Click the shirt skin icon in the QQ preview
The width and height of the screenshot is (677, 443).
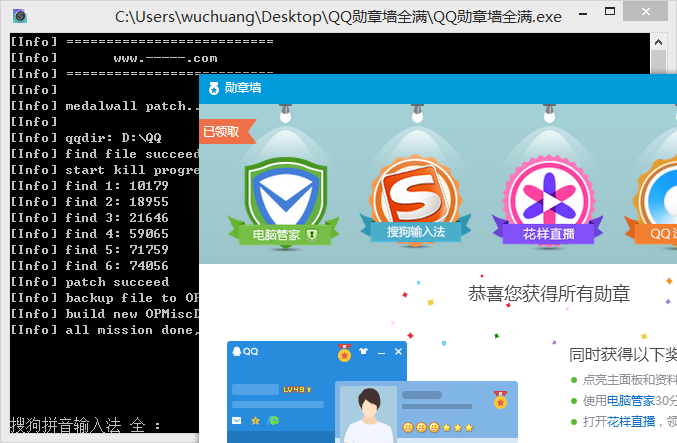tap(365, 352)
